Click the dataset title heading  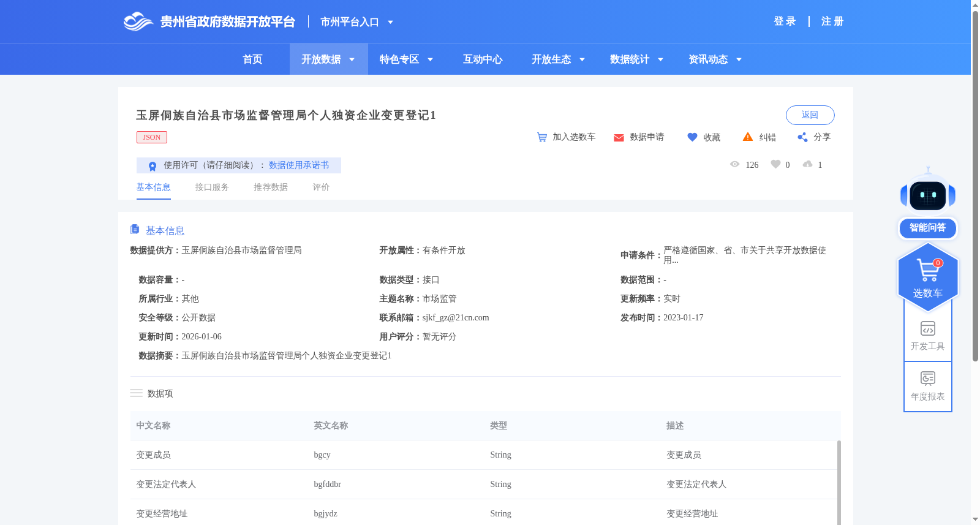pos(286,115)
